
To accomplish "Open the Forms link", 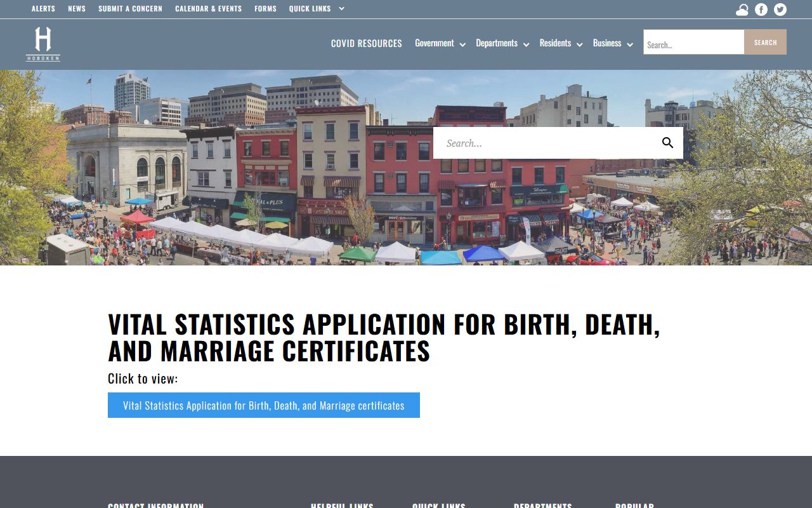I will [x=265, y=9].
